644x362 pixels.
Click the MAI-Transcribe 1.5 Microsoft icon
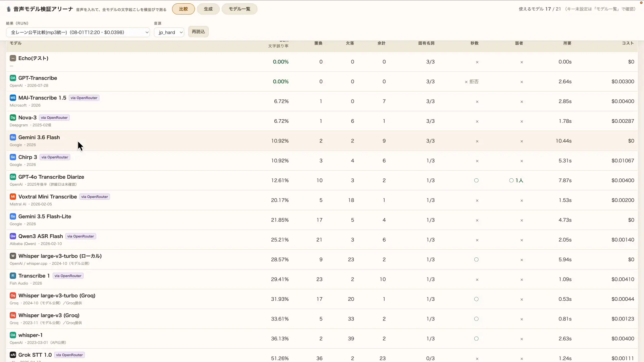(13, 98)
